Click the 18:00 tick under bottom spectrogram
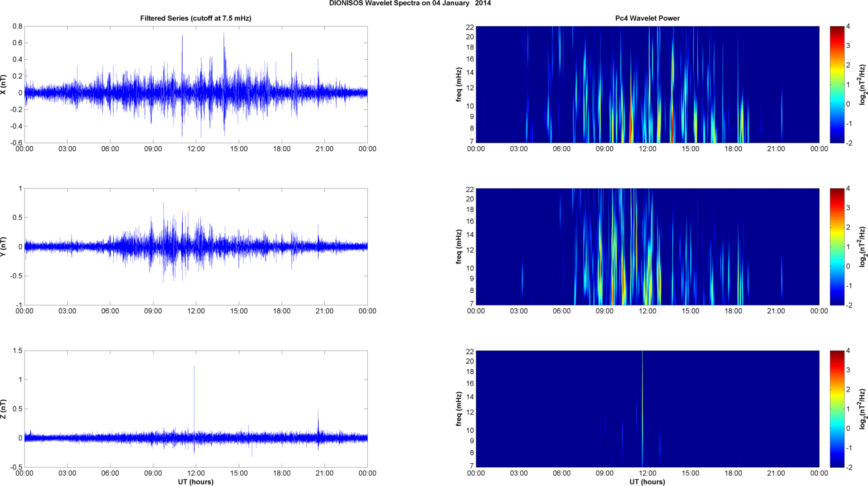 tap(733, 473)
